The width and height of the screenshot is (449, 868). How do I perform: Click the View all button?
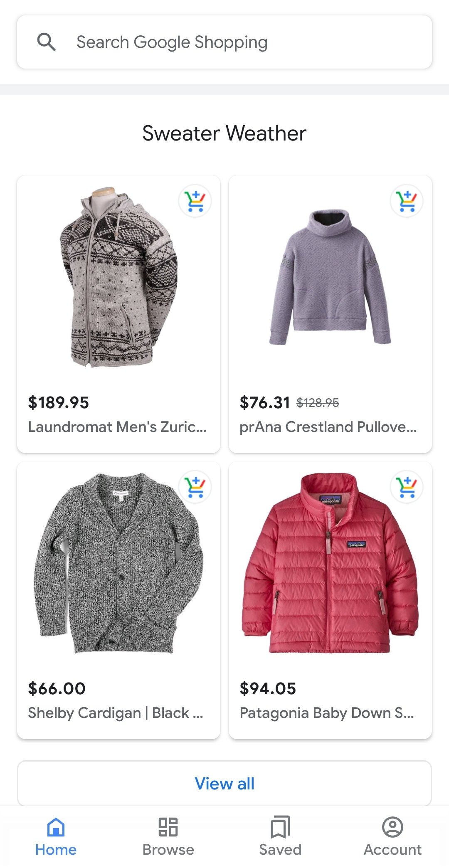click(x=224, y=784)
